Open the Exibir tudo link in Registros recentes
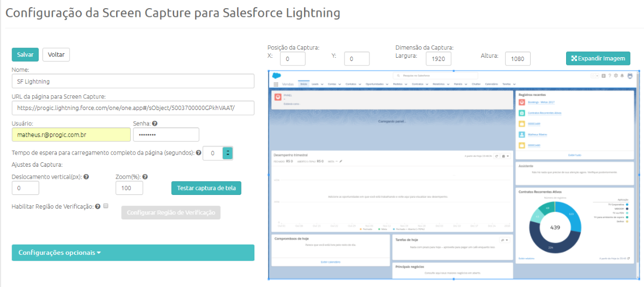This screenshot has width=644, height=287. click(575, 155)
